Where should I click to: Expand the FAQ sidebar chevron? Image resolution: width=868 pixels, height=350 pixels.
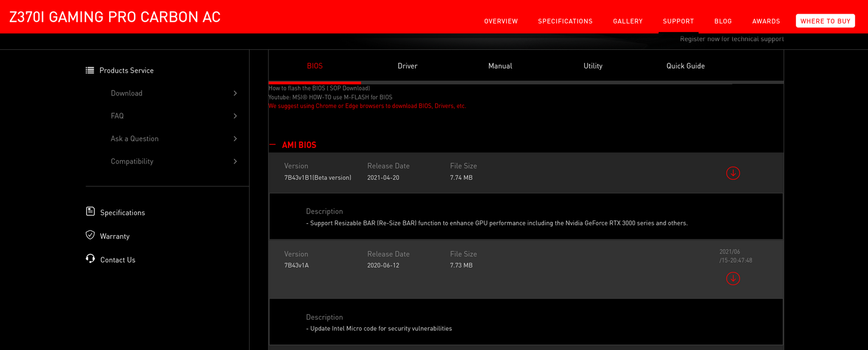(x=235, y=116)
